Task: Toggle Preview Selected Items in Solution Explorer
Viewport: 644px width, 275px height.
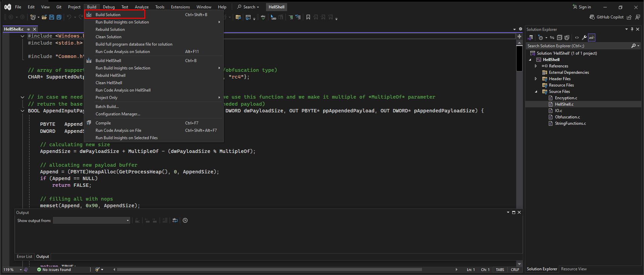Action: (592, 38)
